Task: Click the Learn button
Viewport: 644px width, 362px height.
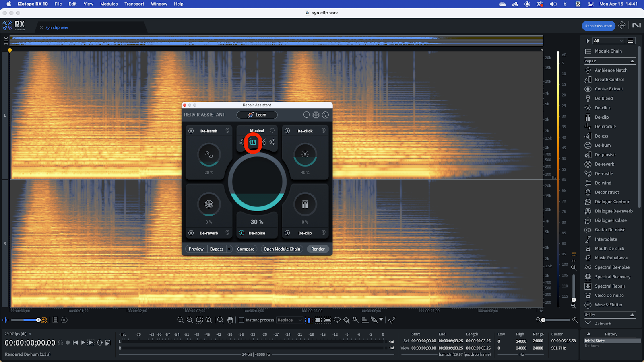Action: click(257, 115)
